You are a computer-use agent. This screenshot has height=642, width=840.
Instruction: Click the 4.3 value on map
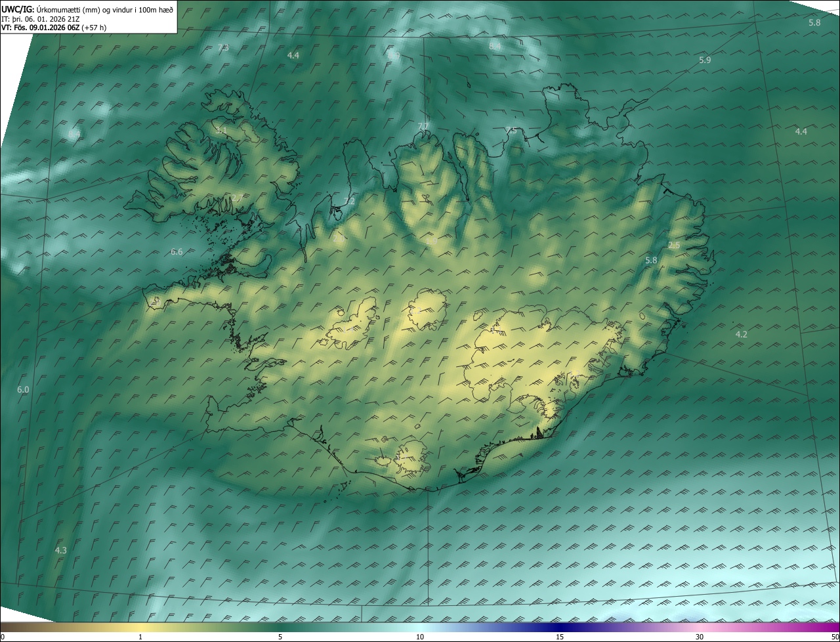click(x=60, y=550)
